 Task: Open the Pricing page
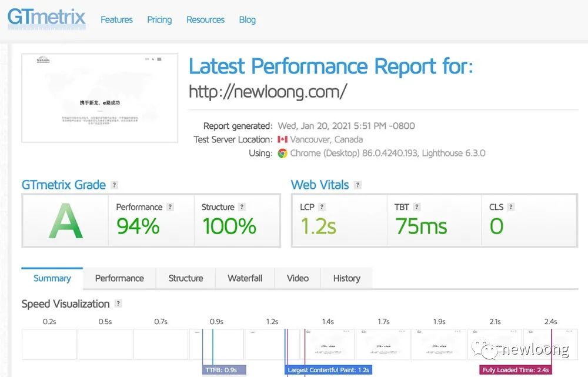click(159, 19)
